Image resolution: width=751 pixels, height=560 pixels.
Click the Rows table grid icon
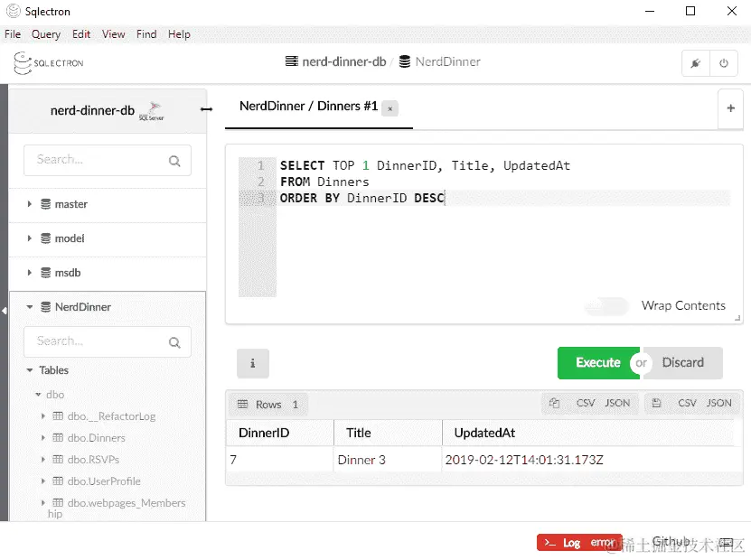pyautogui.click(x=243, y=404)
